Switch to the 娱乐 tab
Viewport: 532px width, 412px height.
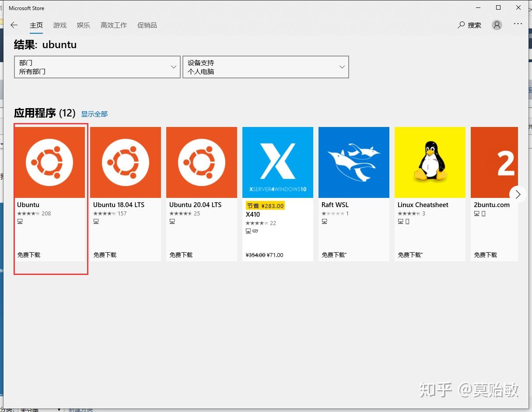point(84,25)
